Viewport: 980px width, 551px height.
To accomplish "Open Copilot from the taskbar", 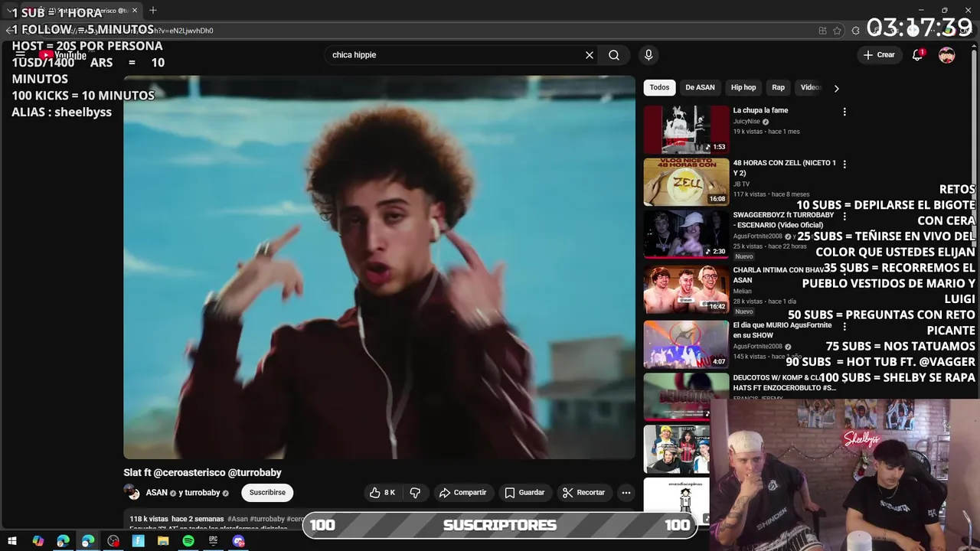I will [x=38, y=541].
